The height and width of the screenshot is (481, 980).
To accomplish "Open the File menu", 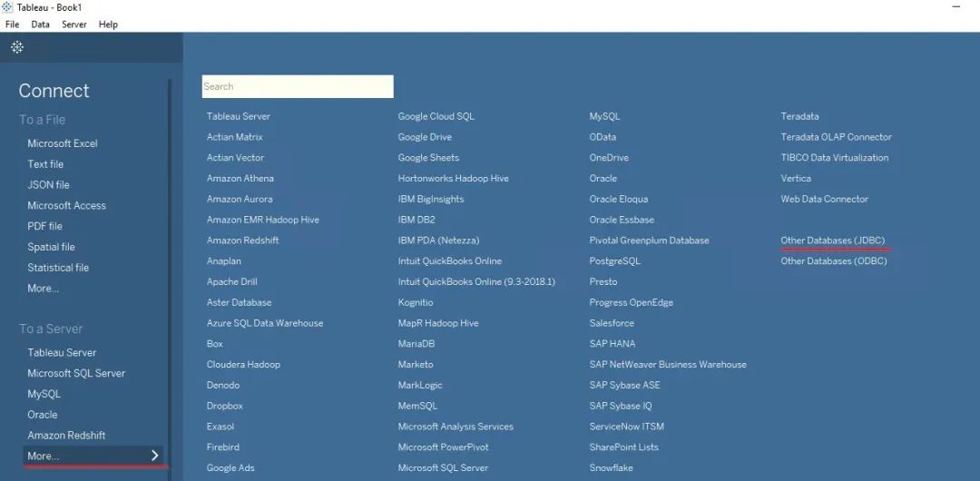I will [x=13, y=25].
